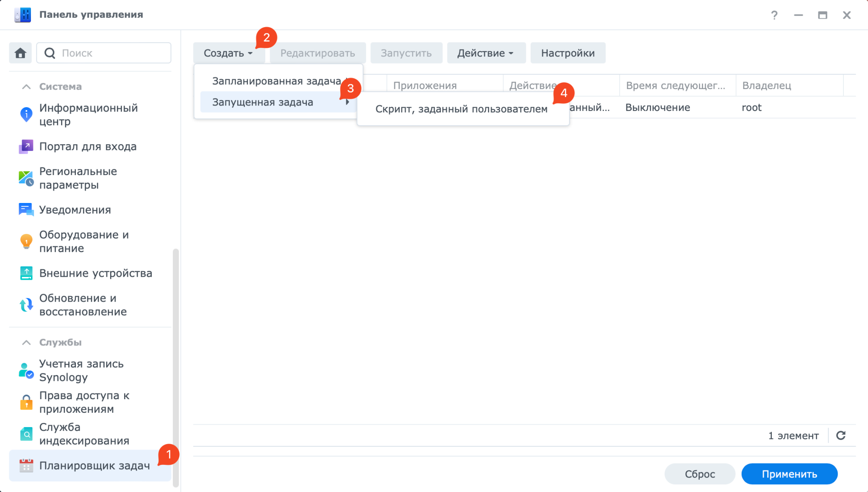
Task: Open Login Portal via its purple icon
Action: (x=26, y=147)
